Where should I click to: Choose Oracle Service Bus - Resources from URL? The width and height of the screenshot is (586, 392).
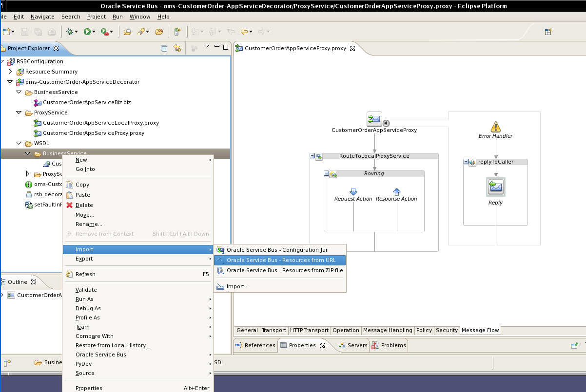pyautogui.click(x=281, y=260)
